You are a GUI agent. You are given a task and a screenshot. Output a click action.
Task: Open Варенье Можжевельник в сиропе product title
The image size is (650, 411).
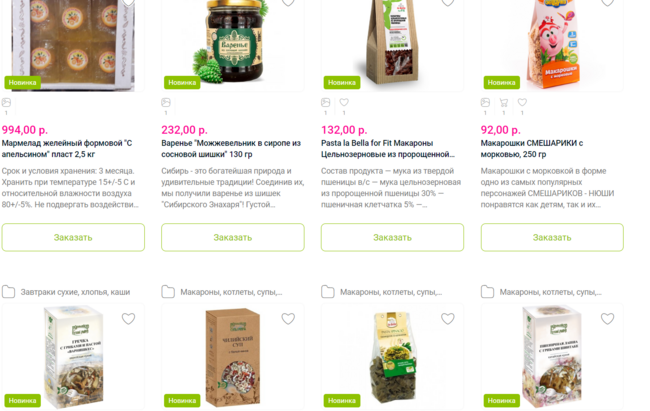231,148
